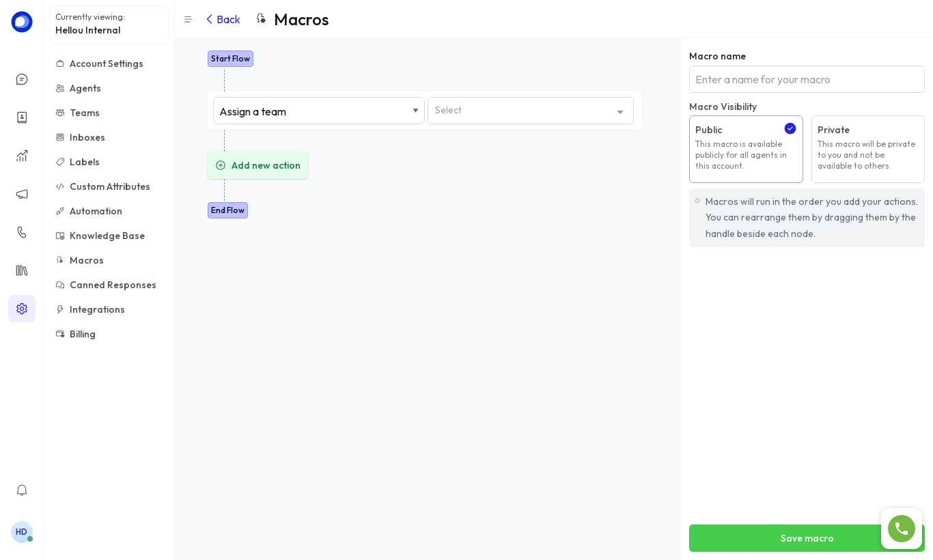
Task: Click the green floating phone widget
Action: pos(902,529)
